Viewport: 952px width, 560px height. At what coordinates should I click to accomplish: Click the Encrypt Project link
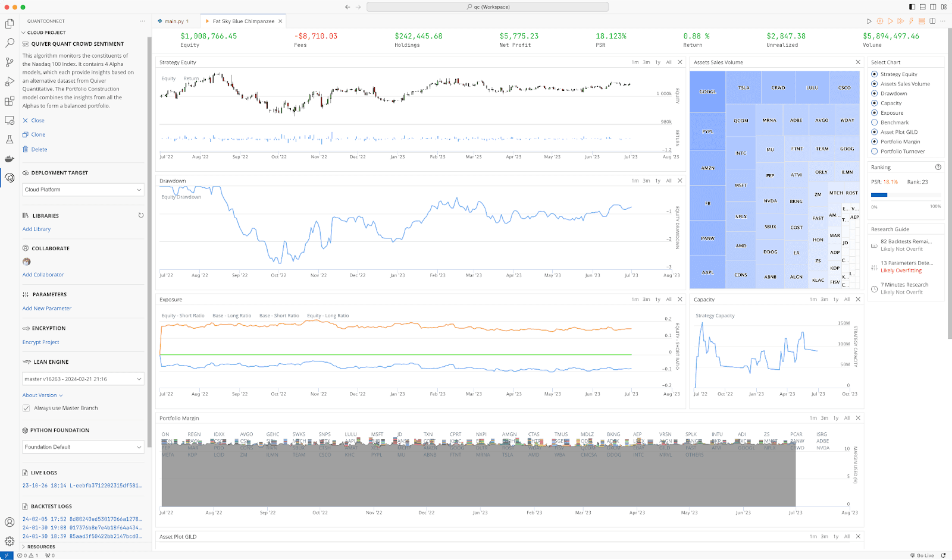[x=41, y=342]
